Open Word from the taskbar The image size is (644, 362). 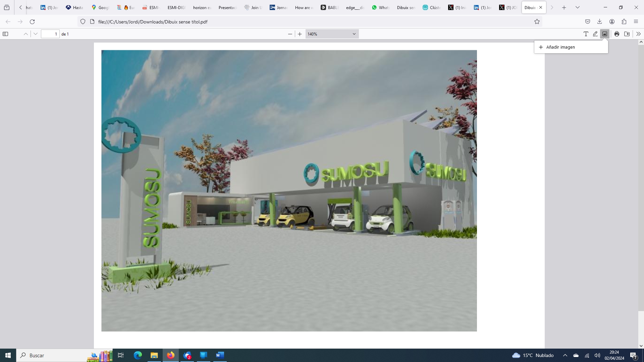[x=220, y=355]
